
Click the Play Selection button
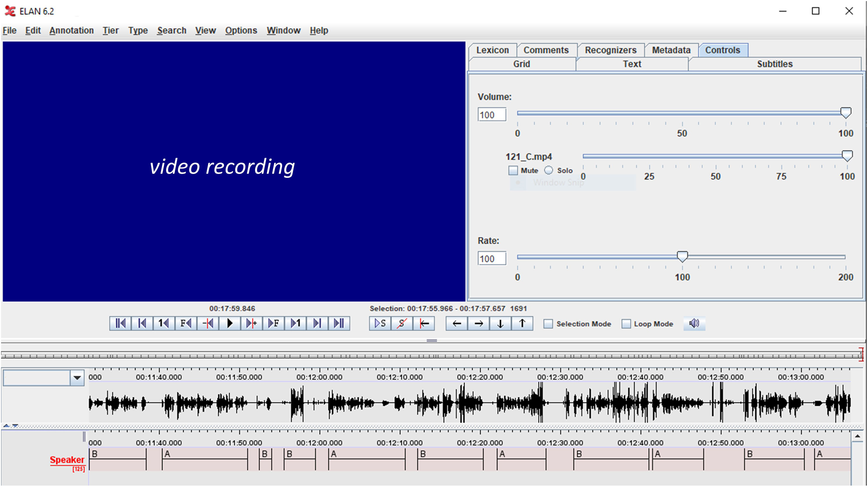click(x=380, y=324)
